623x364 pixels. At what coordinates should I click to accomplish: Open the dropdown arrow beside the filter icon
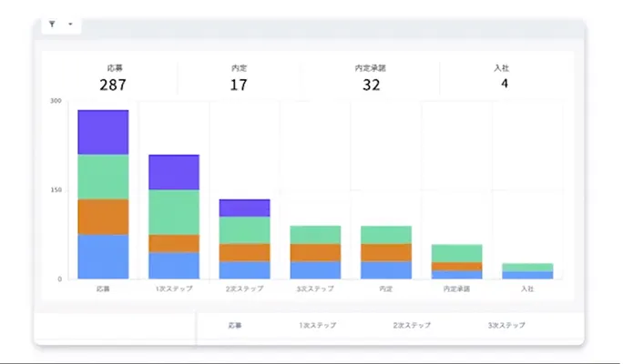click(x=70, y=25)
